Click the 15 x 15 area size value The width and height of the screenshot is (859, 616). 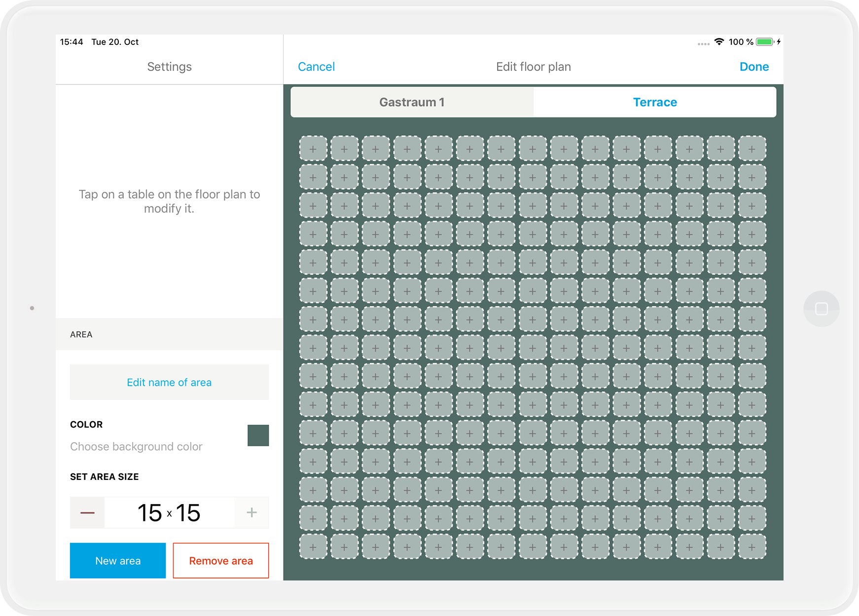pos(169,513)
